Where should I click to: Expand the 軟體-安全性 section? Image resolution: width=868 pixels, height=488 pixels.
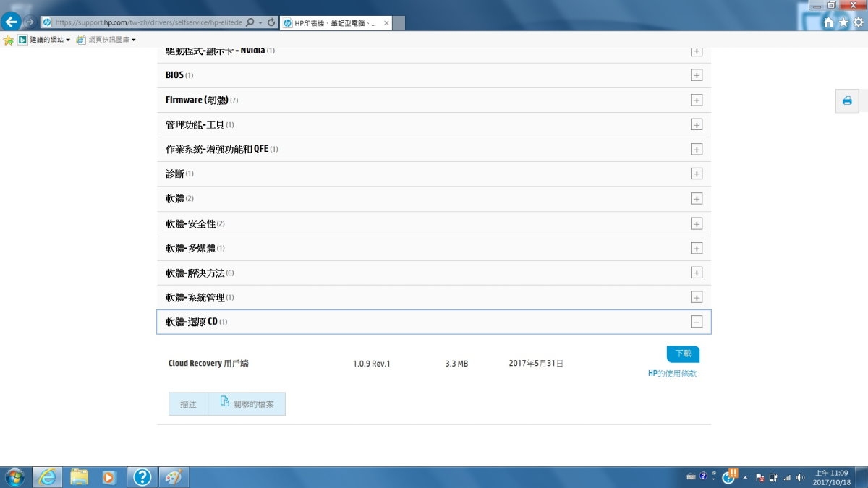697,223
